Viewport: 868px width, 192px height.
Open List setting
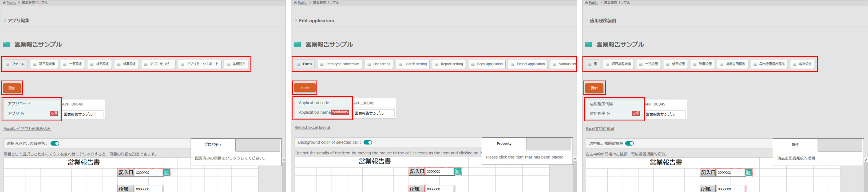tap(379, 64)
